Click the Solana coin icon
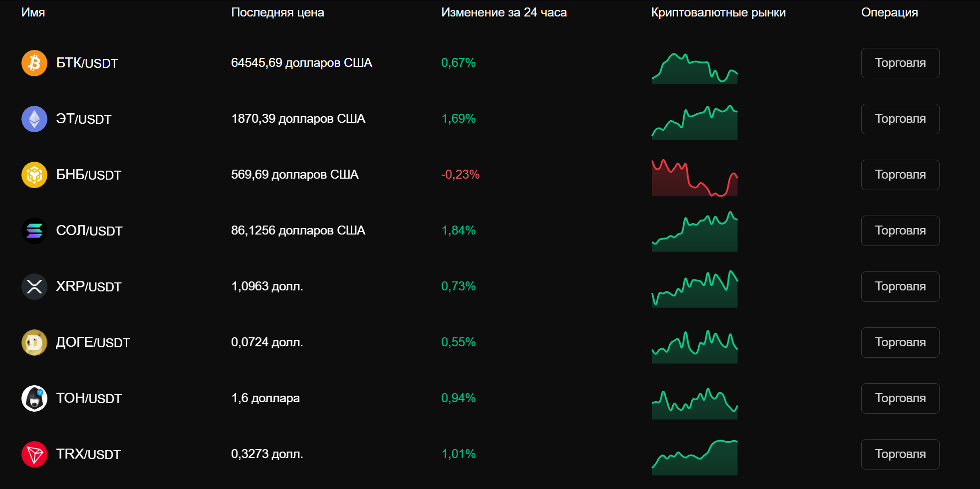Screen dimensions: 980x489 [x=34, y=231]
